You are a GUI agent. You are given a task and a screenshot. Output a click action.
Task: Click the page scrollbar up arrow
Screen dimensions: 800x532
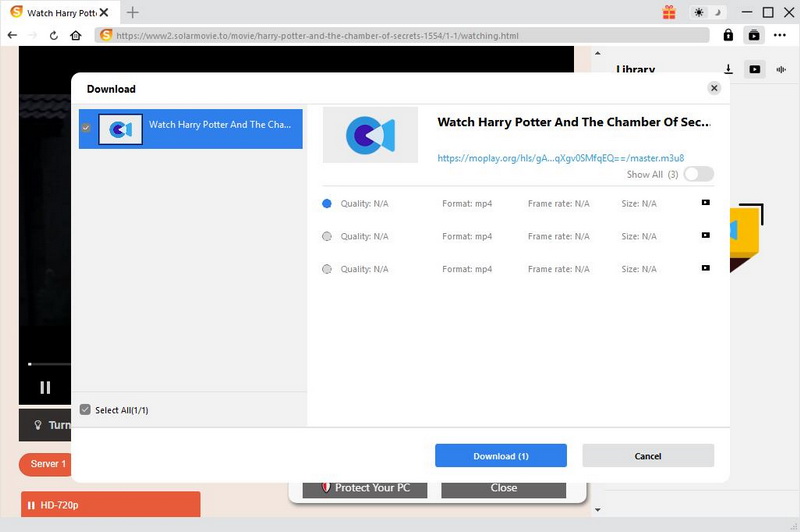[x=597, y=53]
